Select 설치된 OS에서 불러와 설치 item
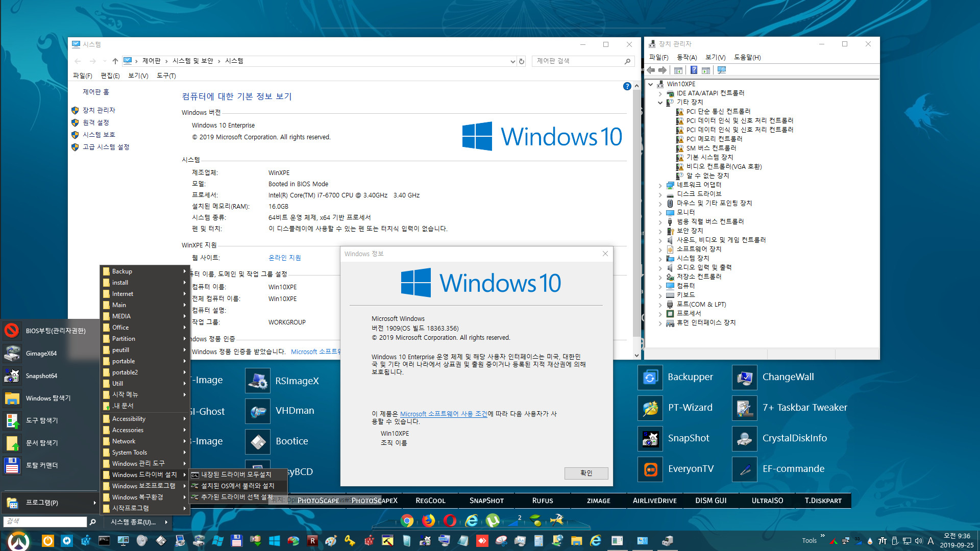 [237, 486]
